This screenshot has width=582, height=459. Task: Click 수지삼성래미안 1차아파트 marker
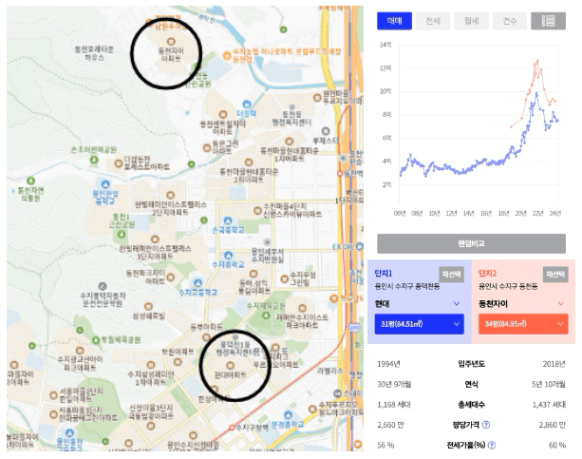click(x=151, y=365)
